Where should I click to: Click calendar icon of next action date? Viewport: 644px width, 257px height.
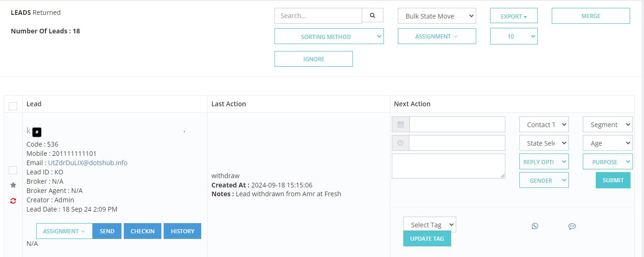pos(401,124)
